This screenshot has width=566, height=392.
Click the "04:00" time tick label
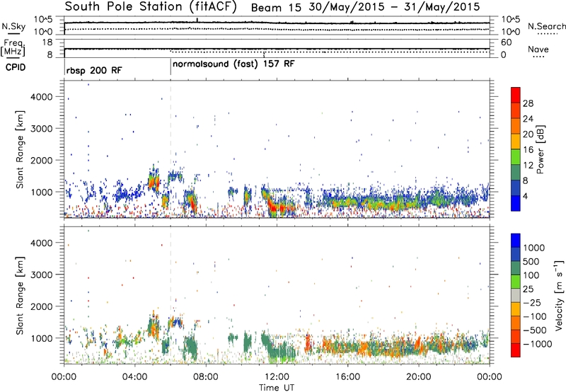click(134, 377)
